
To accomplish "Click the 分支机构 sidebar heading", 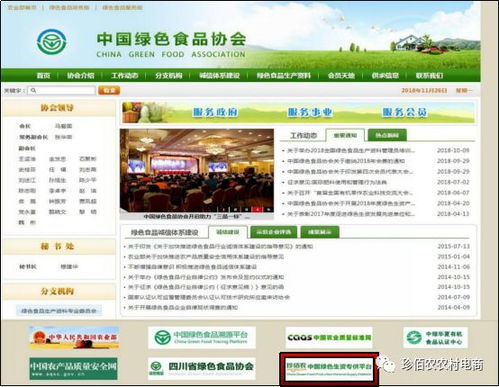I will (57, 292).
